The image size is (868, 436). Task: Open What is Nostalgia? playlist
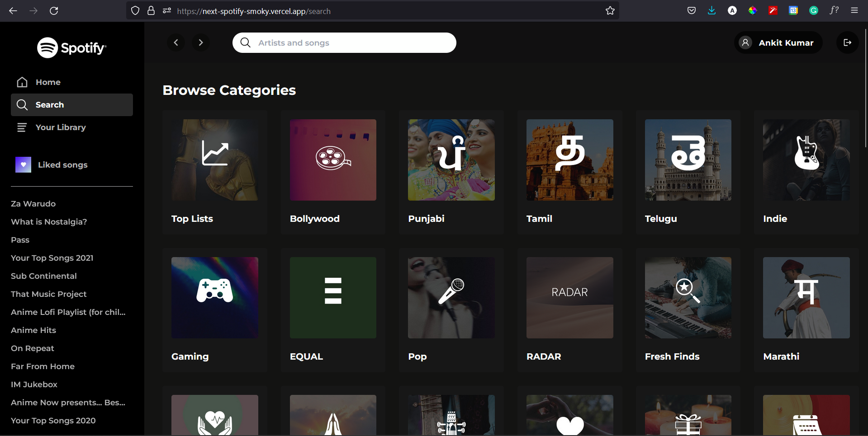tap(49, 222)
